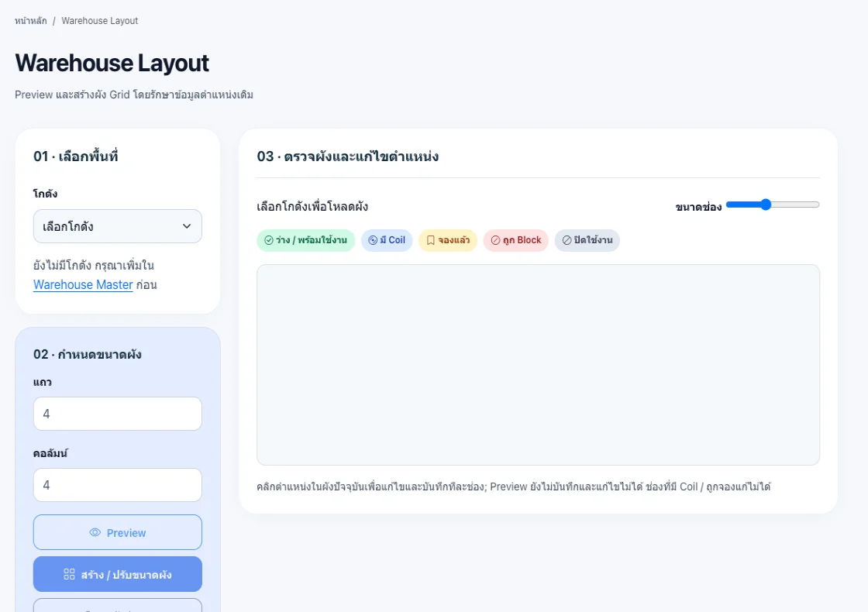Click the check-circle icon in ว่าง / พร้อมใช้งาน badge
This screenshot has height=612, width=868.
(x=269, y=240)
